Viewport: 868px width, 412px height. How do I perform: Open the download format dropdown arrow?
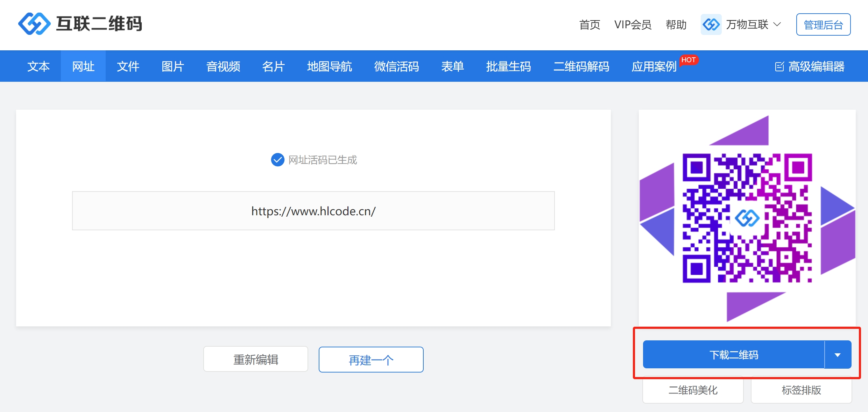838,355
